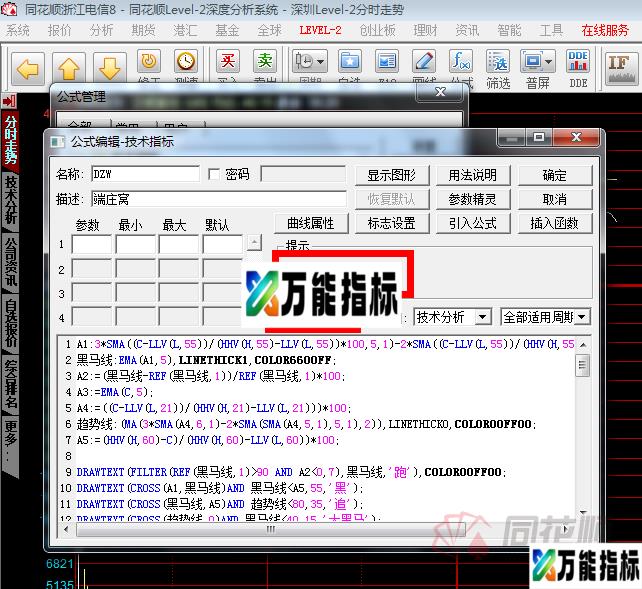Open the 工具 menu
The image size is (642, 589).
tap(551, 30)
